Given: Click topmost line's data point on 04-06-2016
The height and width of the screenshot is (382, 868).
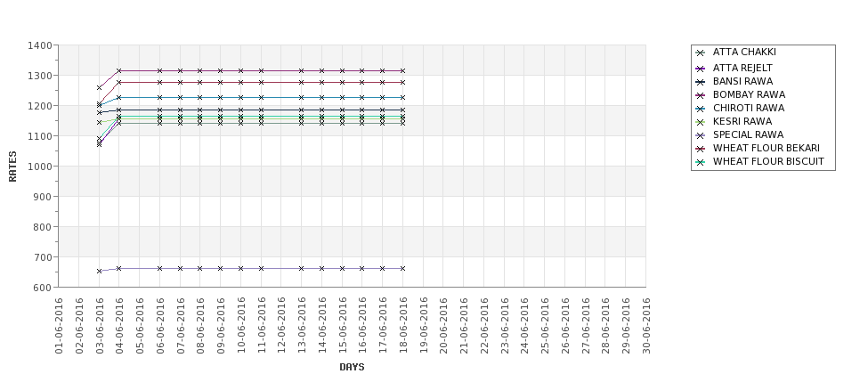Looking at the screenshot, I should (118, 70).
